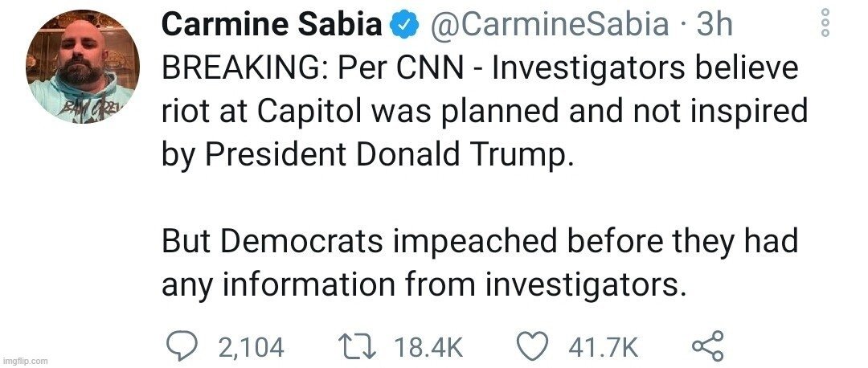Open the @CarmineSabia handle link
The image size is (868, 368).
551,26
